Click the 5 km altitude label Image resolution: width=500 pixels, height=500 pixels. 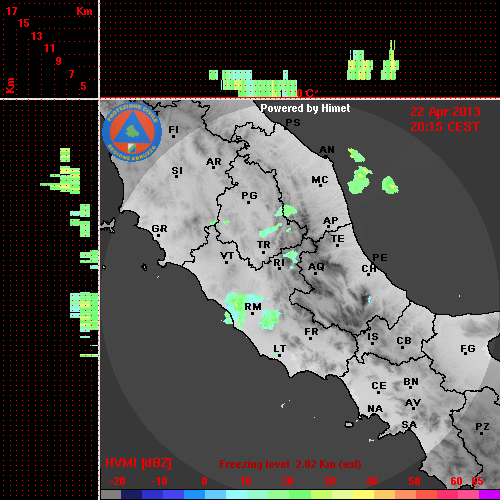tap(83, 86)
